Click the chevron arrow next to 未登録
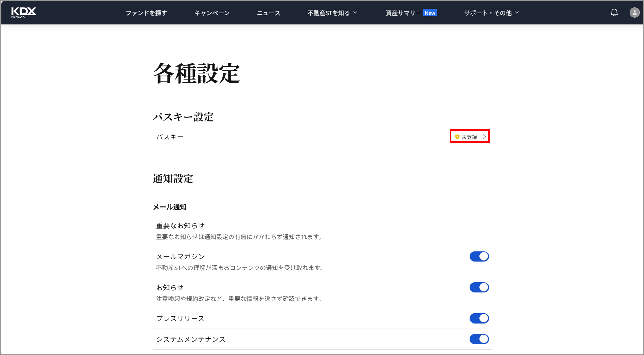This screenshot has width=644, height=355. (x=485, y=137)
